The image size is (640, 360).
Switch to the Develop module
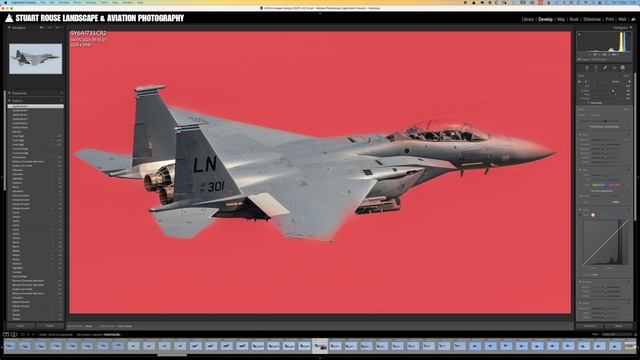(545, 19)
